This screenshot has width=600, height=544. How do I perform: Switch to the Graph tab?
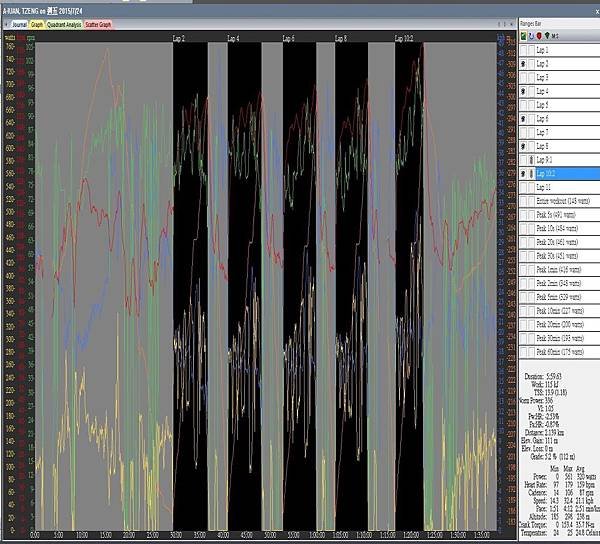[37, 25]
